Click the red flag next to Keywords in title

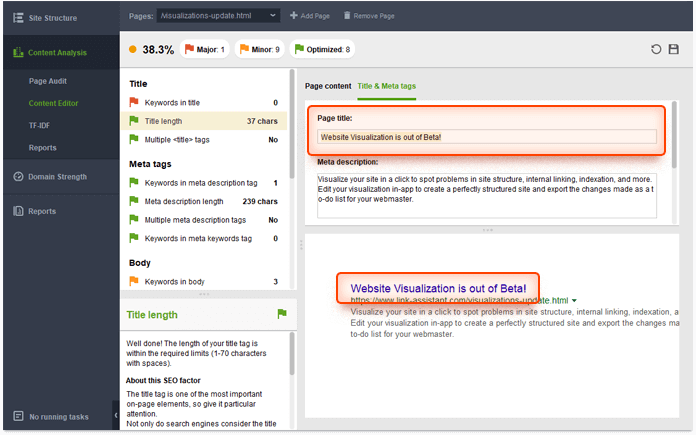[134, 102]
